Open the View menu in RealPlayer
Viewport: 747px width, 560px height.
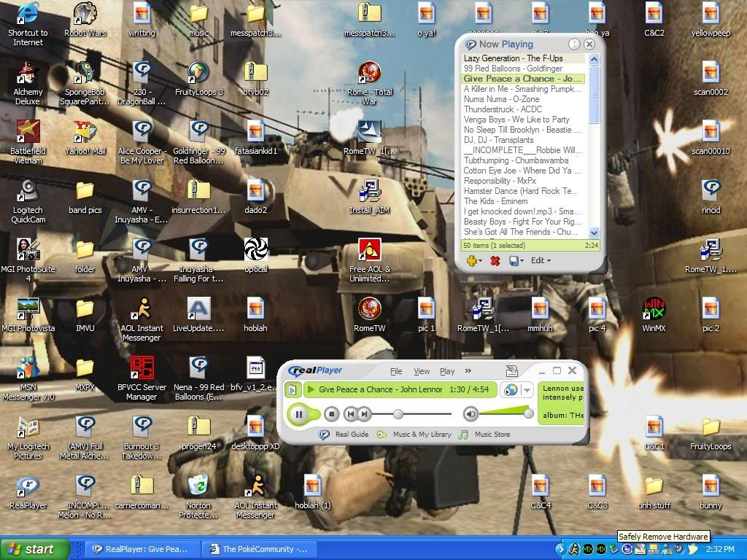pos(422,371)
